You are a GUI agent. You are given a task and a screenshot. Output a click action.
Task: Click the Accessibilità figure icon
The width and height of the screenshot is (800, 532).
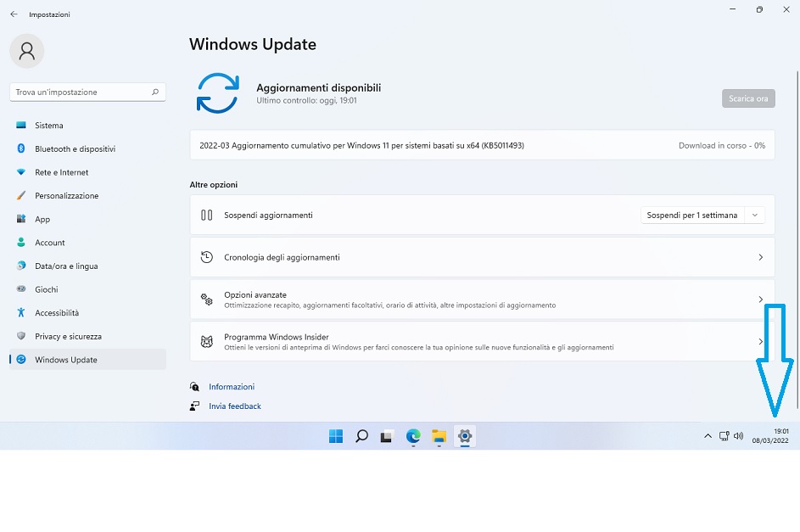(21, 312)
